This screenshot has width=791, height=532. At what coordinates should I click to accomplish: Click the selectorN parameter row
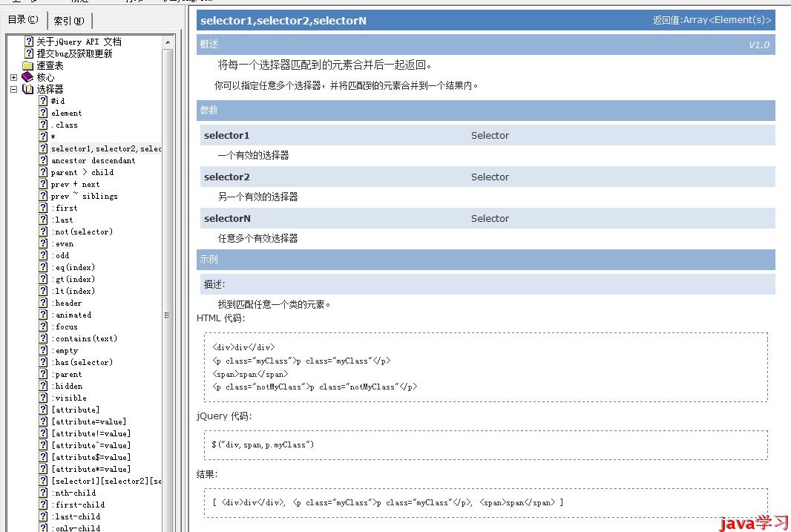tap(488, 218)
